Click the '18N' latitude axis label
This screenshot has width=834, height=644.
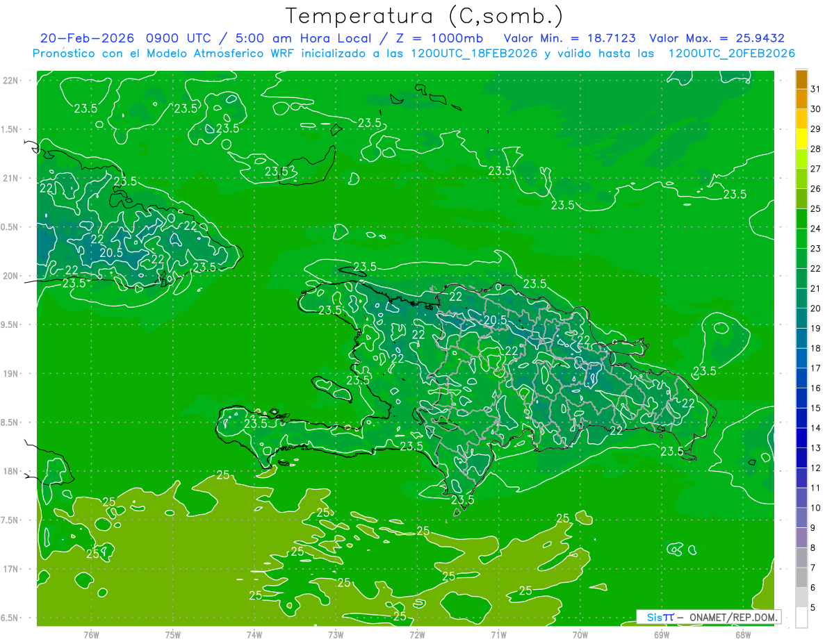click(11, 471)
